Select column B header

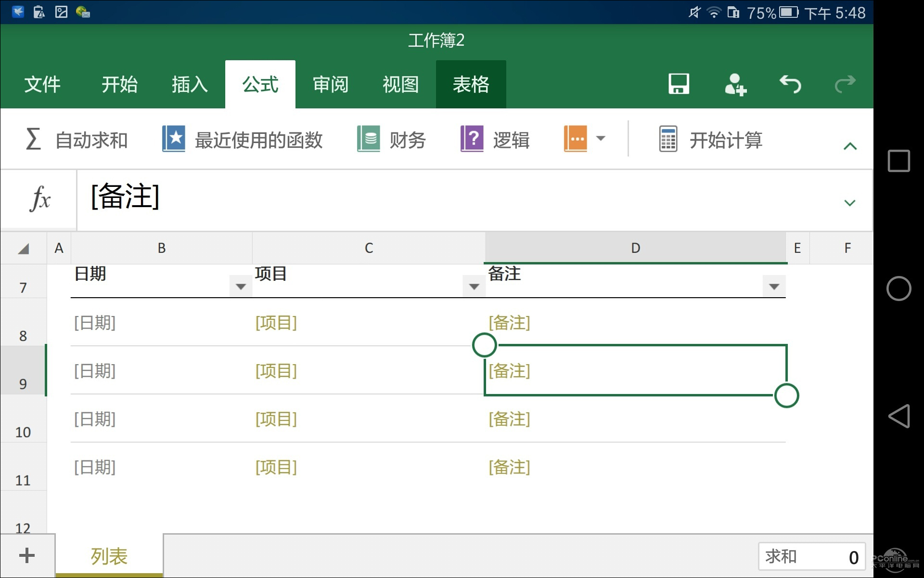tap(162, 248)
